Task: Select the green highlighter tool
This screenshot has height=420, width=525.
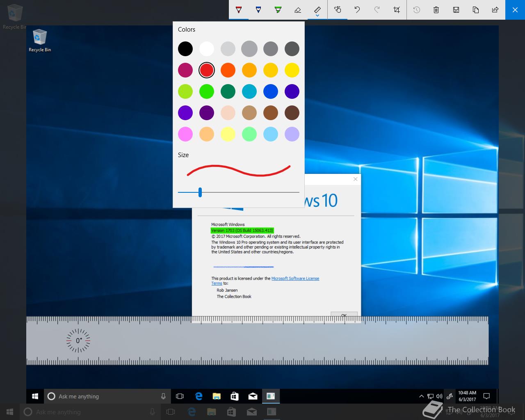Action: (x=278, y=10)
